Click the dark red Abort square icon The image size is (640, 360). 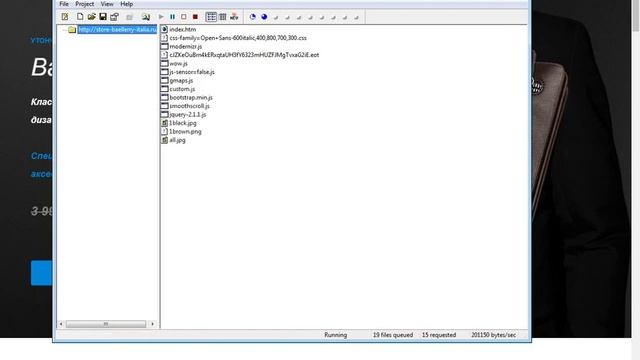pos(195,17)
